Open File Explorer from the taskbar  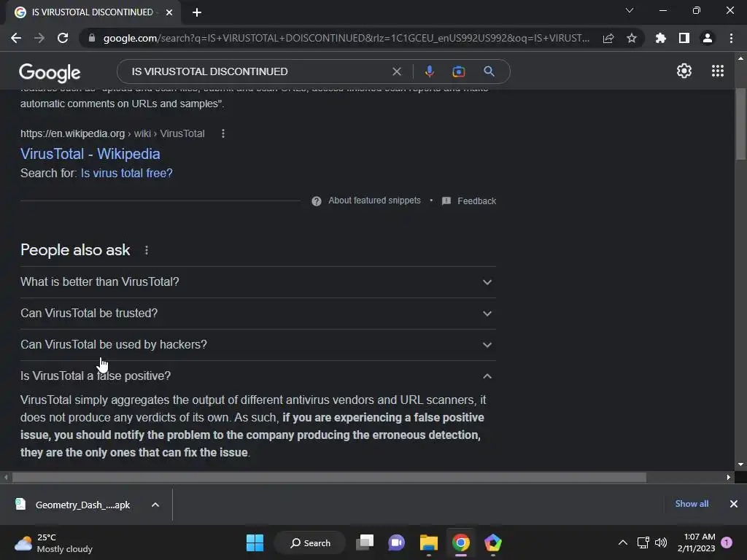tap(429, 542)
